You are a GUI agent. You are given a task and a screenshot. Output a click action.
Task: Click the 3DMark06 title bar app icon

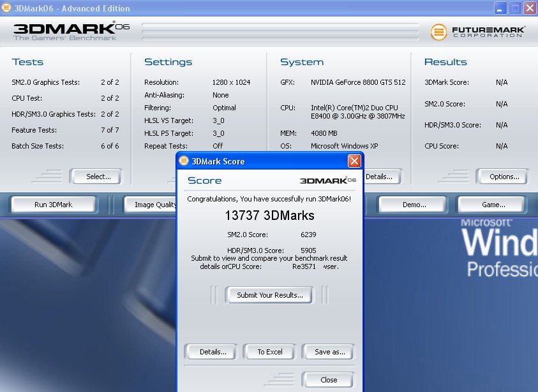(x=6, y=8)
